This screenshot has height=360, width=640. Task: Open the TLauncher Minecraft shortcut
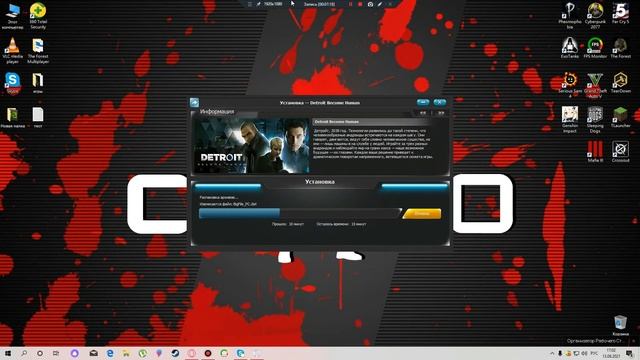click(620, 118)
